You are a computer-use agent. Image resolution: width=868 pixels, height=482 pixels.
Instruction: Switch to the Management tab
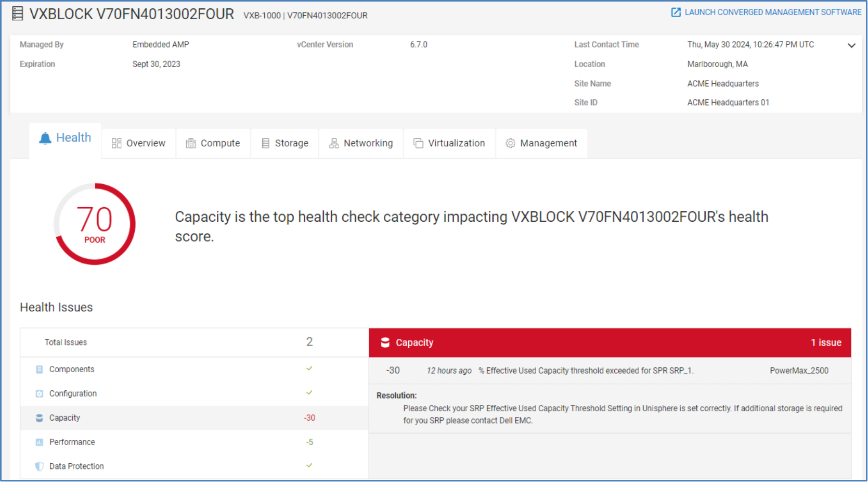542,143
